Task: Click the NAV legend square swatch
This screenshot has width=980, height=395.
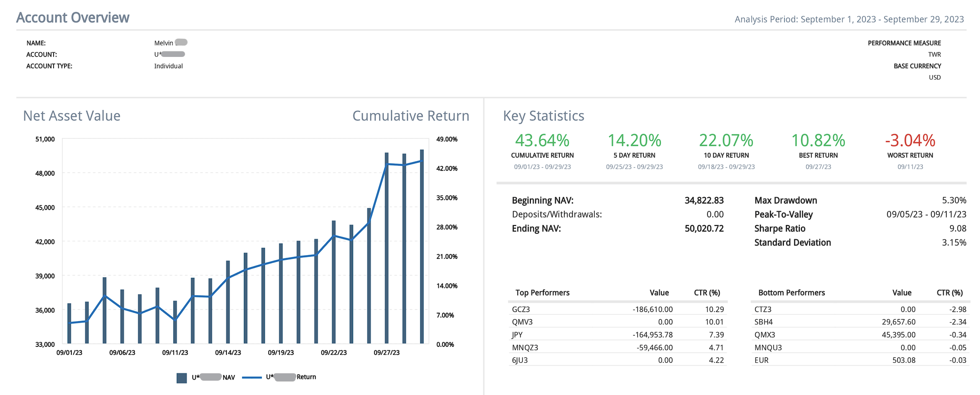Action: pos(181,378)
